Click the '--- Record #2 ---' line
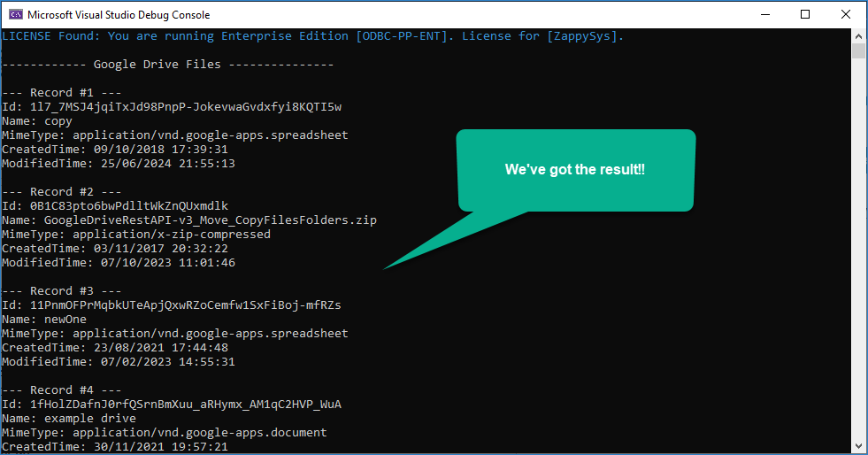Viewport: 868px width, 455px height. (x=61, y=191)
